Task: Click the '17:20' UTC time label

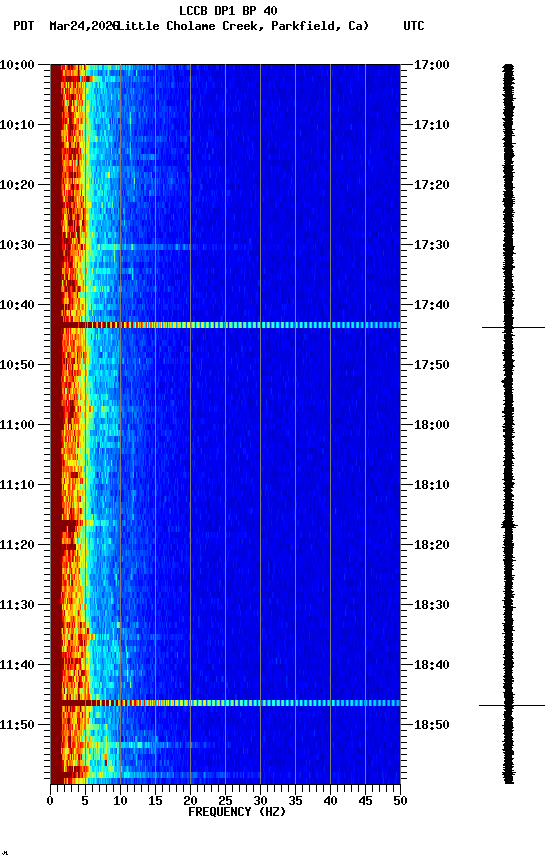Action: tap(431, 185)
